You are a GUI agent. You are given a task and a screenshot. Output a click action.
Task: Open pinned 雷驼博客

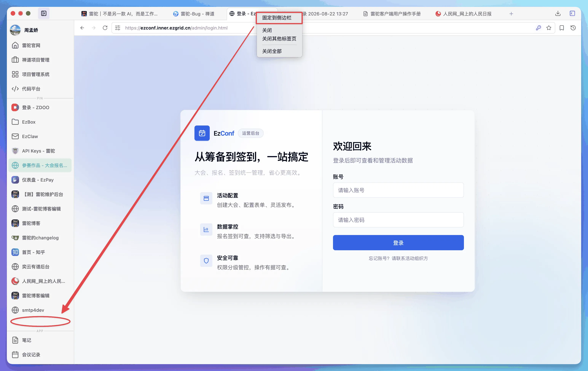pyautogui.click(x=40, y=223)
